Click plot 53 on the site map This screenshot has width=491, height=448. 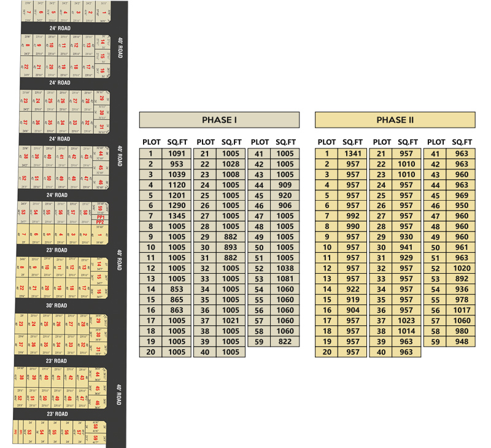[x=23, y=212]
